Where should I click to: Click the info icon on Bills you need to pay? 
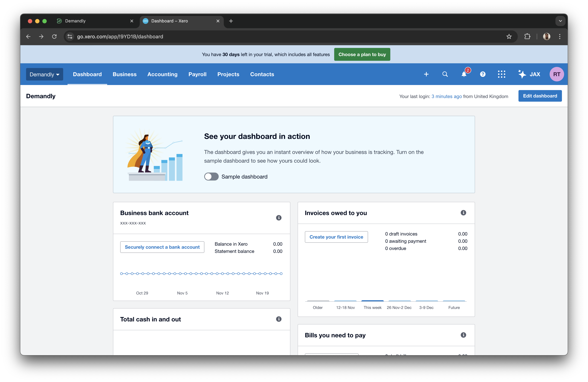click(x=463, y=335)
